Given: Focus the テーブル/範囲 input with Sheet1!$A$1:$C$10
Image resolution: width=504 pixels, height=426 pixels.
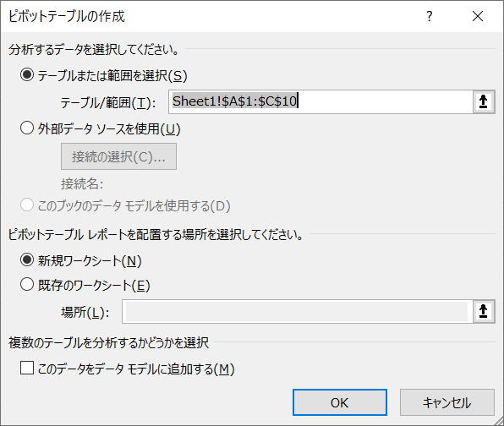Looking at the screenshot, I should click(x=320, y=101).
